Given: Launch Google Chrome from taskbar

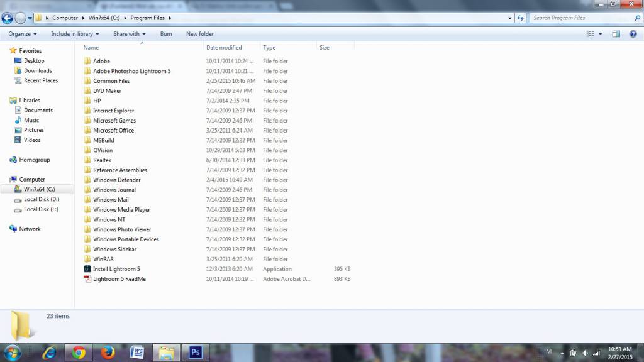Looking at the screenshot, I should click(79, 353).
